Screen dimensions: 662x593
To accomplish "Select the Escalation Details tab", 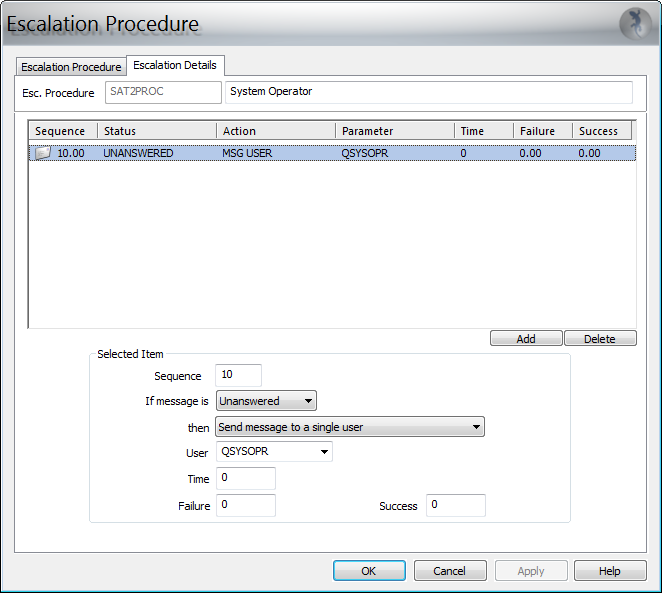I will [x=175, y=65].
